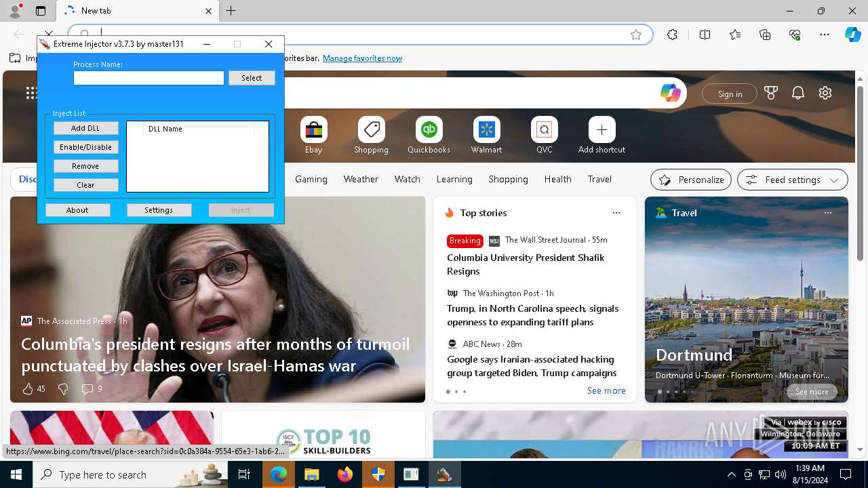Open Browser essentials icon
868x488 pixels.
click(x=795, y=35)
